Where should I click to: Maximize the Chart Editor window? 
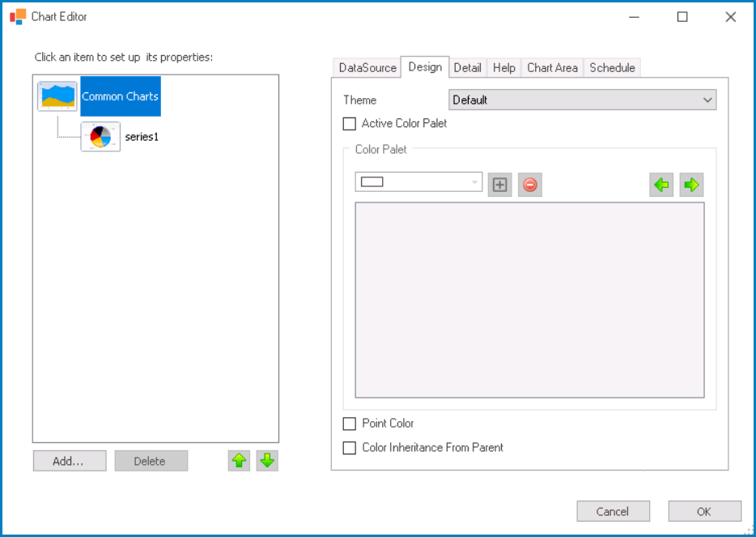(682, 17)
